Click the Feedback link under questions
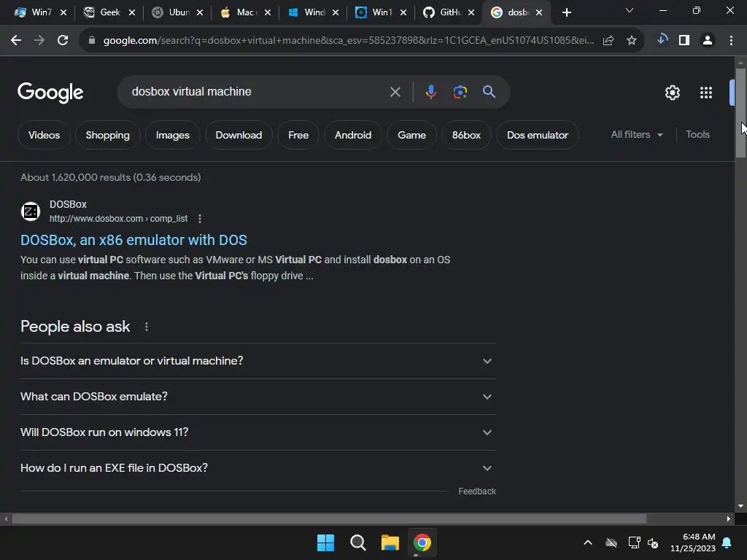The image size is (747, 560). (x=477, y=491)
